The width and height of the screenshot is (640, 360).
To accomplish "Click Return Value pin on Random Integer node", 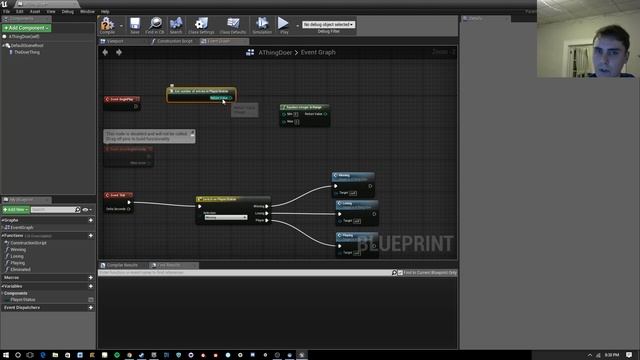I will (x=325, y=114).
